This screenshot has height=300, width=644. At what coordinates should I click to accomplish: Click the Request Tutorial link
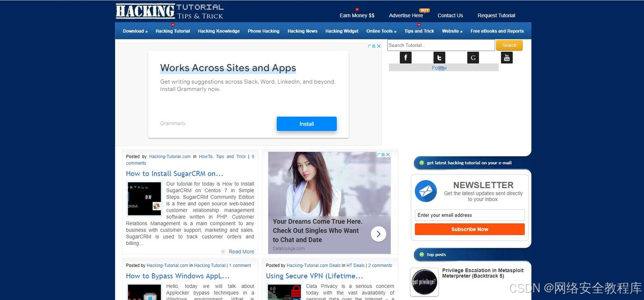496,15
